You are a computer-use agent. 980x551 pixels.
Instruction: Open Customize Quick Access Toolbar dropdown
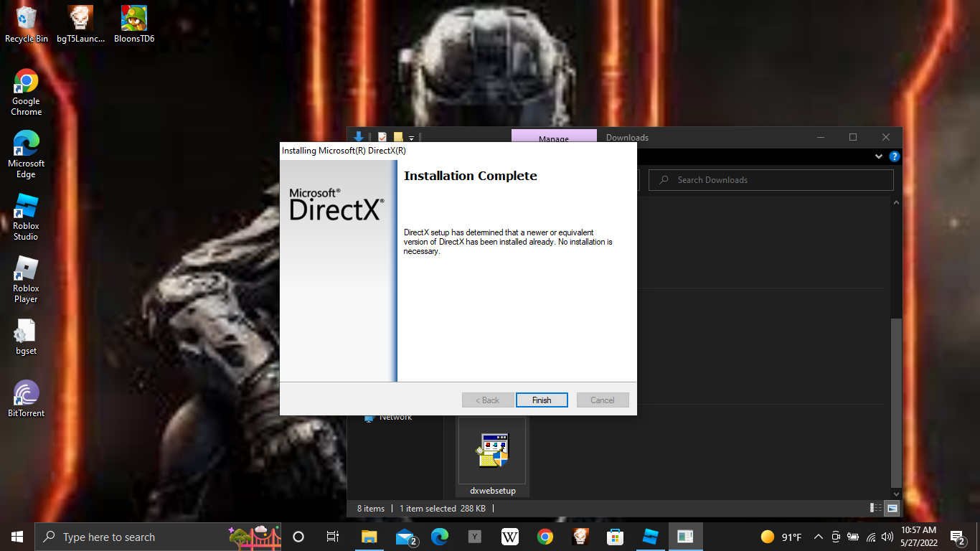pyautogui.click(x=412, y=138)
